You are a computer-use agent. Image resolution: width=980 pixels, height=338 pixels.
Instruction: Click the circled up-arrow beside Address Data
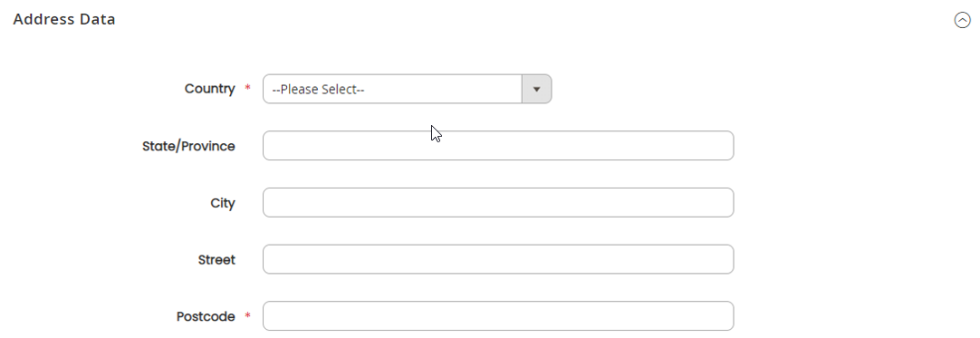(x=962, y=20)
